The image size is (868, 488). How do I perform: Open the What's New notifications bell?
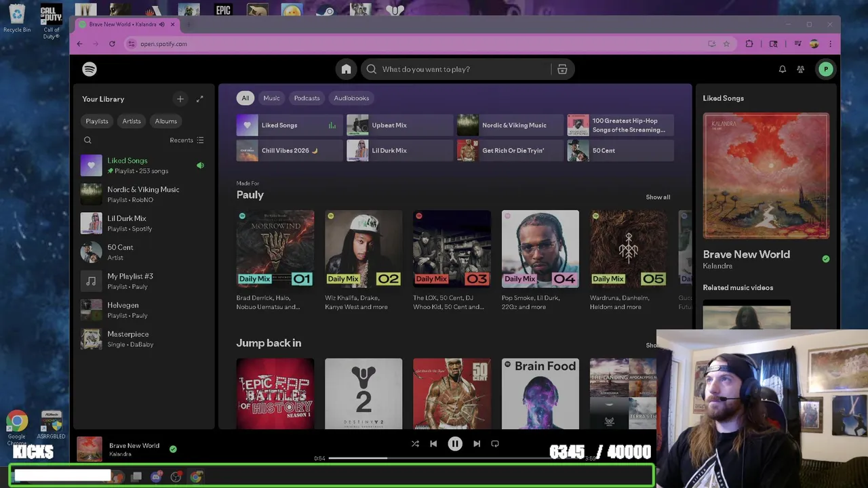782,69
